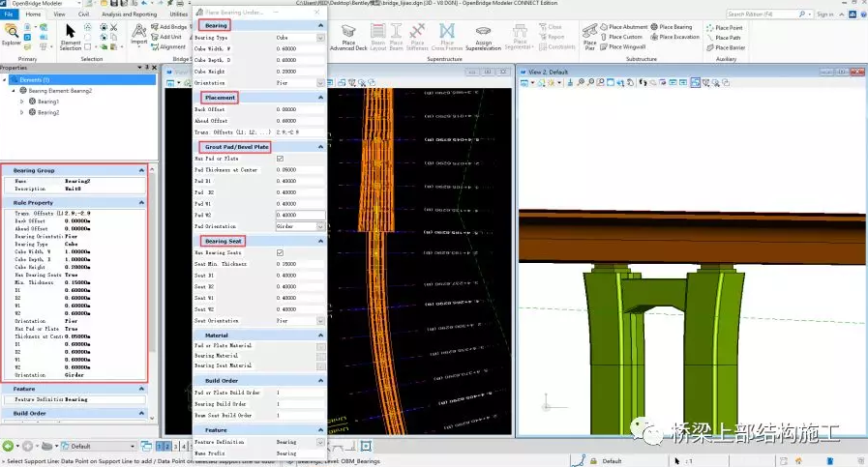868x467 pixels.
Task: Click the Cube Width W value field
Action: click(299, 48)
